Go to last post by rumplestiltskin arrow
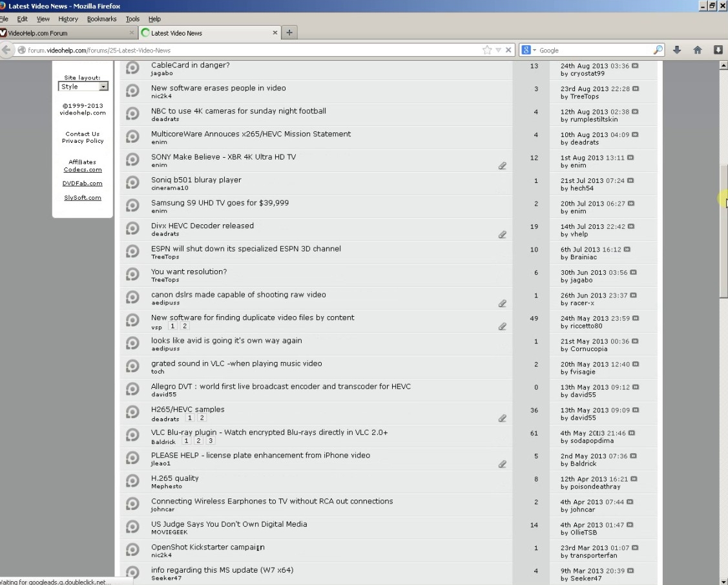Screen dimensions: 728x585 coord(635,112)
